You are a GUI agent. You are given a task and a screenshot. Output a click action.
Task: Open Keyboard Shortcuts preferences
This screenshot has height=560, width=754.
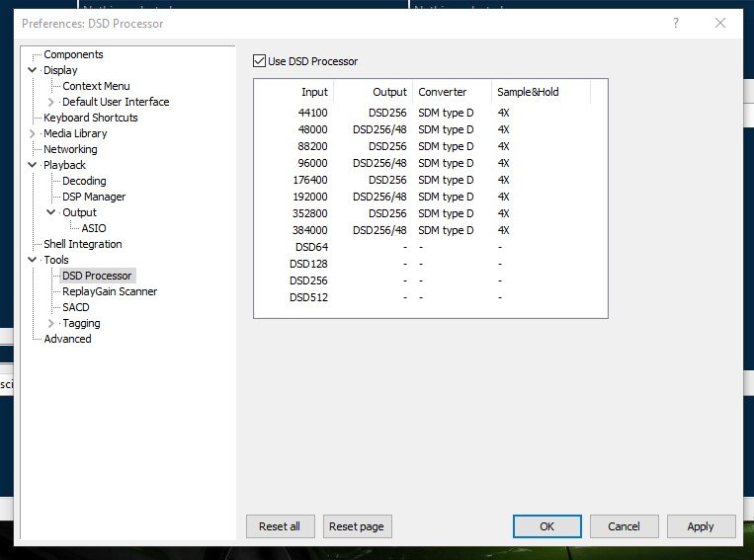[x=90, y=118]
